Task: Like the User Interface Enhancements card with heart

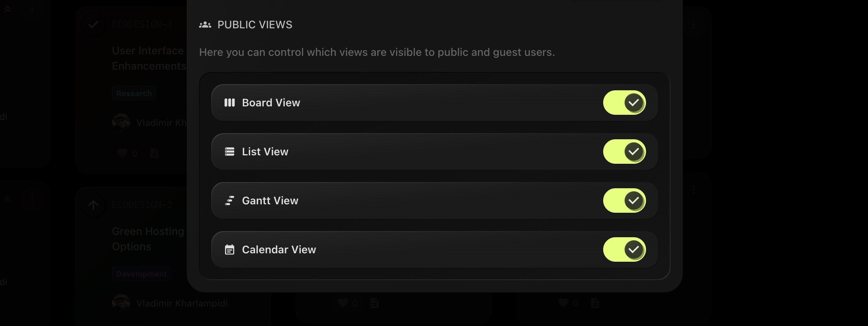Action: (x=122, y=153)
